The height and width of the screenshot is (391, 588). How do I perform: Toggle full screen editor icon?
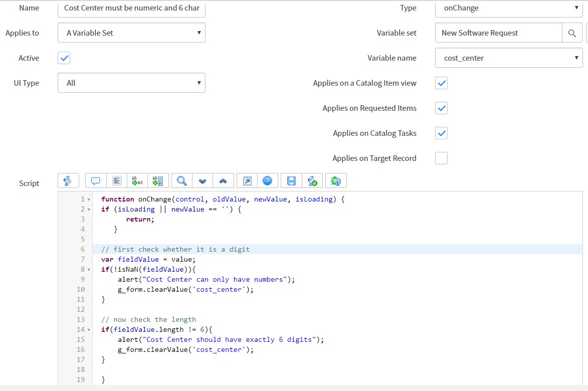click(x=247, y=180)
